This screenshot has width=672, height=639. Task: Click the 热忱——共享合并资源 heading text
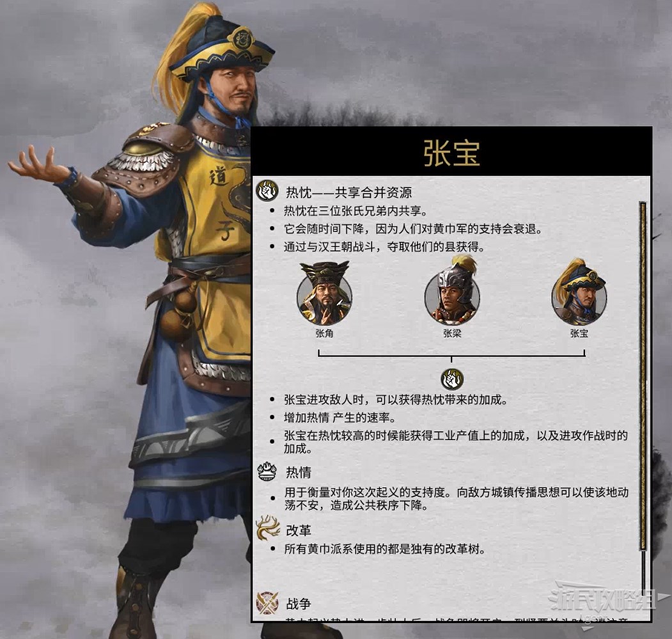(349, 193)
